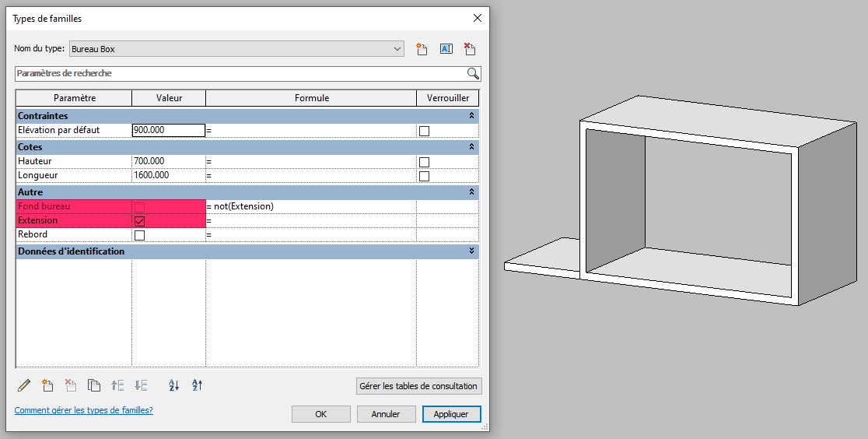Click the Elévation par défaut value field
Screen dimensions: 868x439
168,130
